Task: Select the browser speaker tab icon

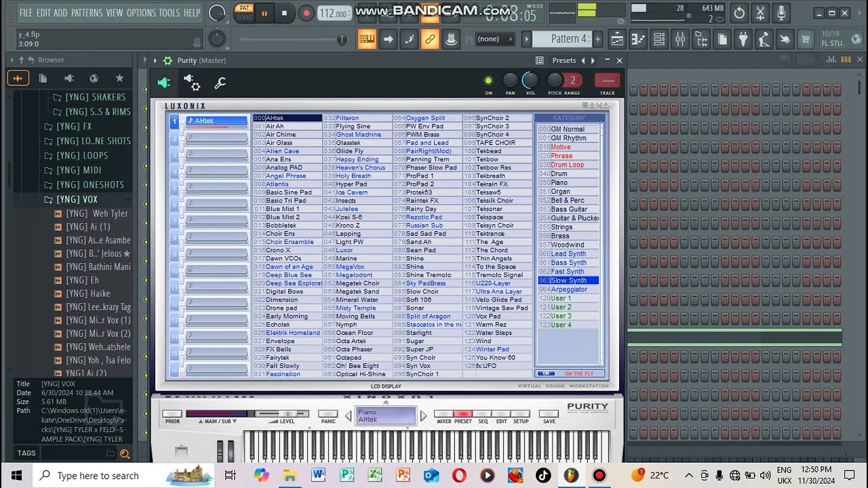Action: (x=68, y=78)
